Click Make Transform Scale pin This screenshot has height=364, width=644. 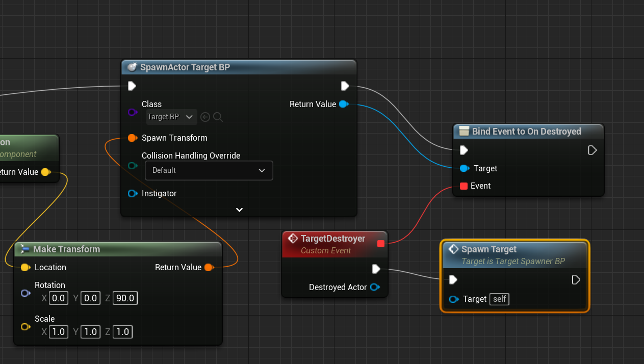(25, 327)
